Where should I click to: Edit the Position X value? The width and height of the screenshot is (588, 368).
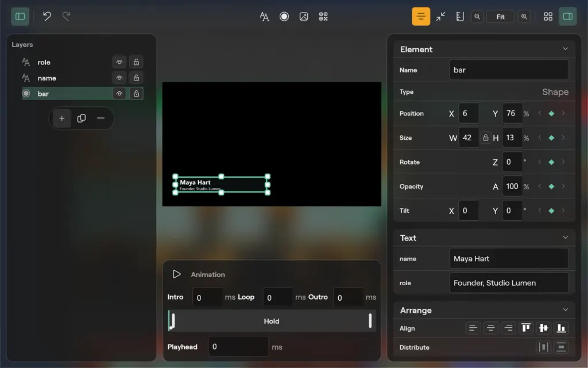click(x=469, y=113)
